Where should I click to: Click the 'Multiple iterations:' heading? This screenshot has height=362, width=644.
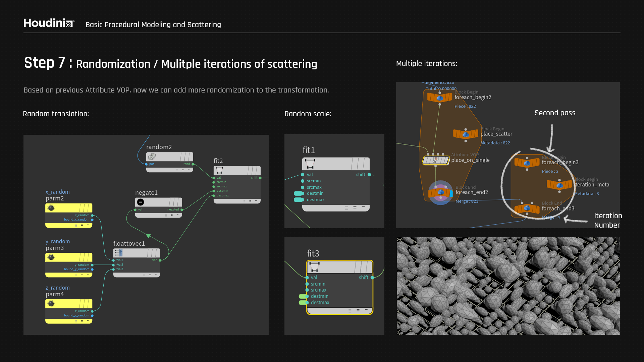coord(427,64)
